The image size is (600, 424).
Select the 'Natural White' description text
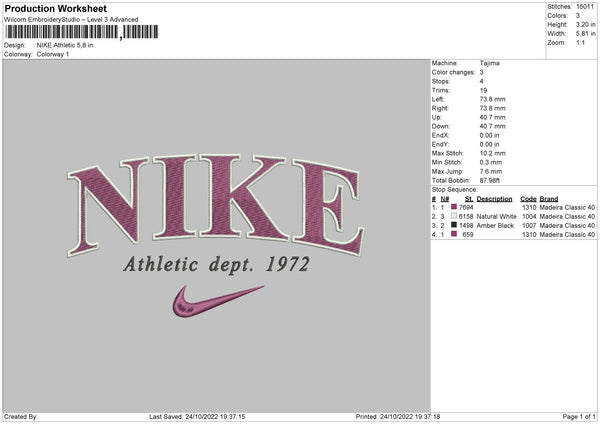click(496, 217)
